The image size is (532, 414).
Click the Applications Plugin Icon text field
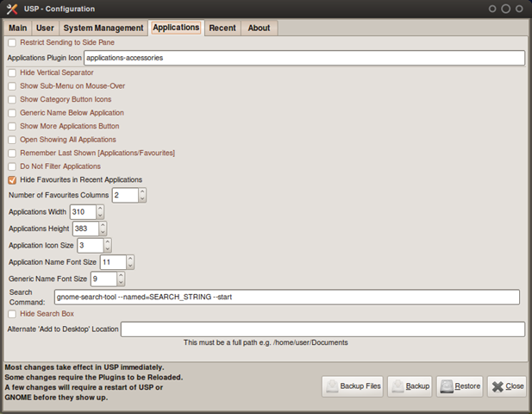[304, 58]
